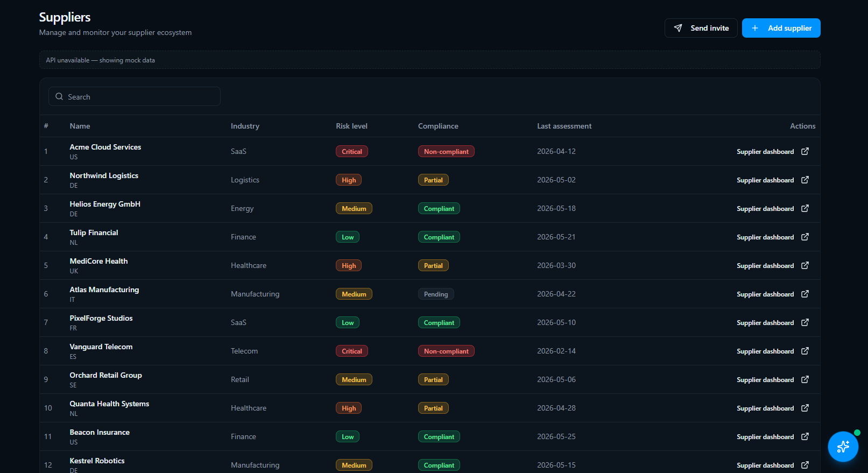Viewport: 868px width, 473px height.
Task: Select the Orchard Retail Group name
Action: [106, 375]
